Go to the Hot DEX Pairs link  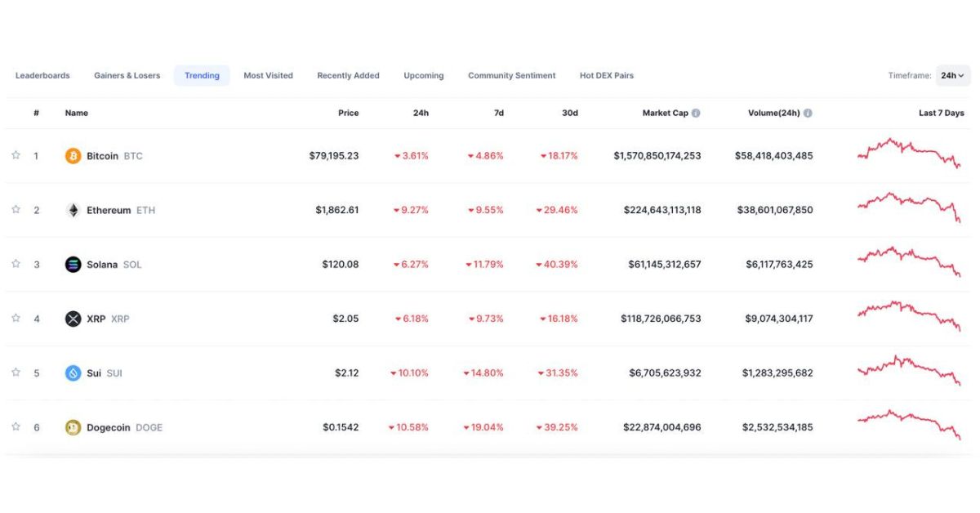tap(606, 76)
